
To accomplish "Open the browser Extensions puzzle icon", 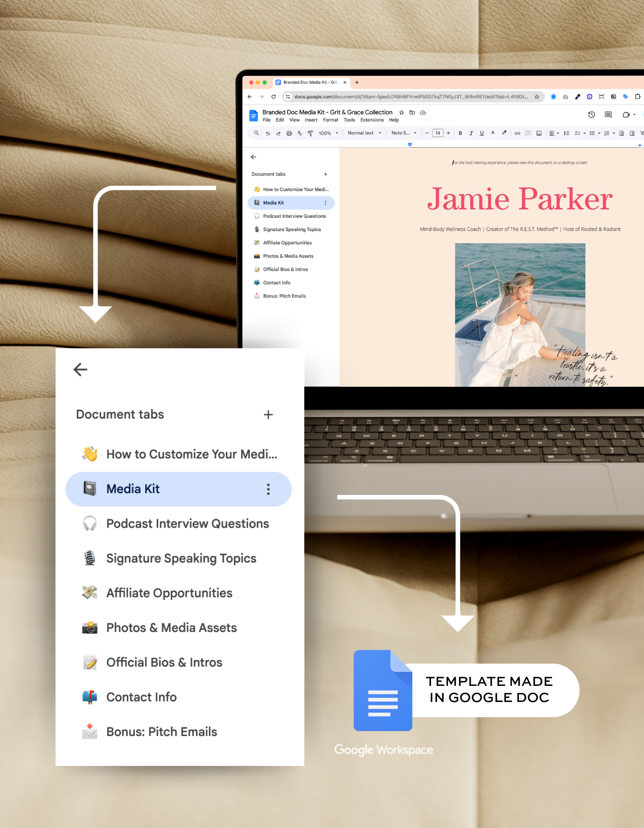I will (638, 97).
